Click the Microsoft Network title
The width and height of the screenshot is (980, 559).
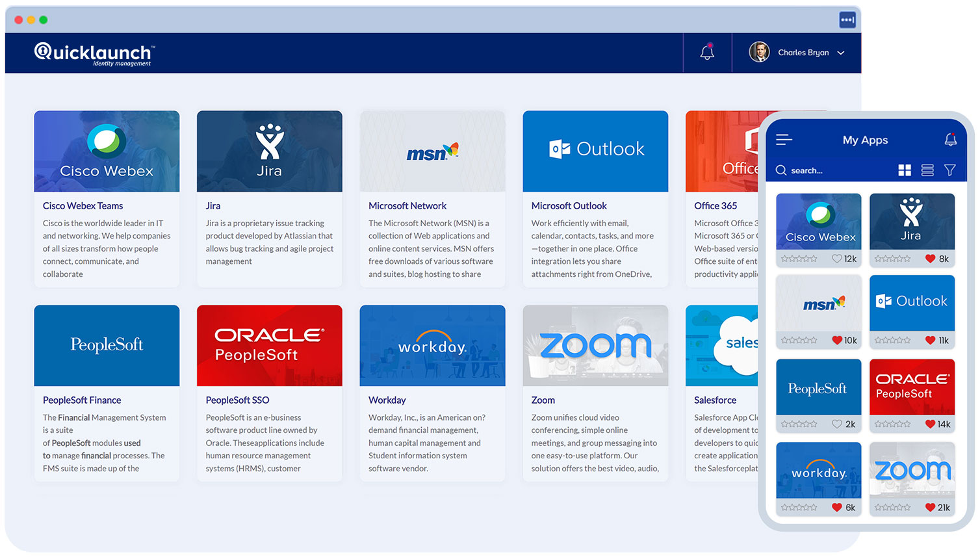407,205
